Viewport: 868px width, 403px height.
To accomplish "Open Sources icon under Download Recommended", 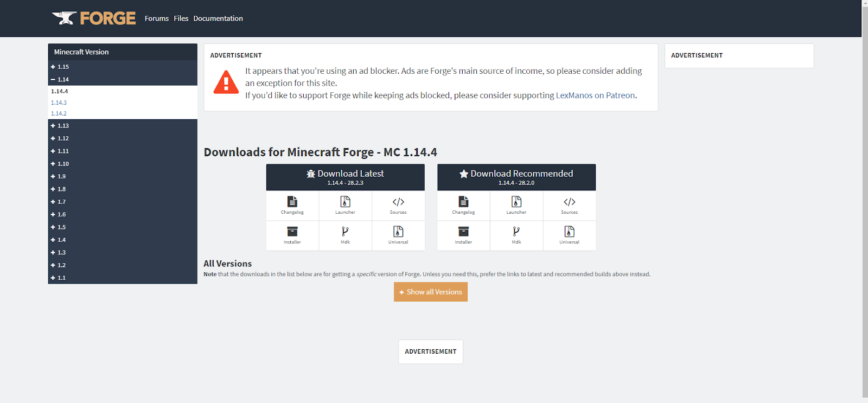I will click(x=569, y=205).
